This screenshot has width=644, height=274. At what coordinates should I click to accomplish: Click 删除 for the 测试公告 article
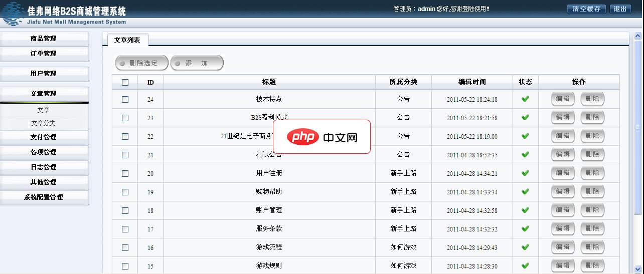pyautogui.click(x=592, y=154)
